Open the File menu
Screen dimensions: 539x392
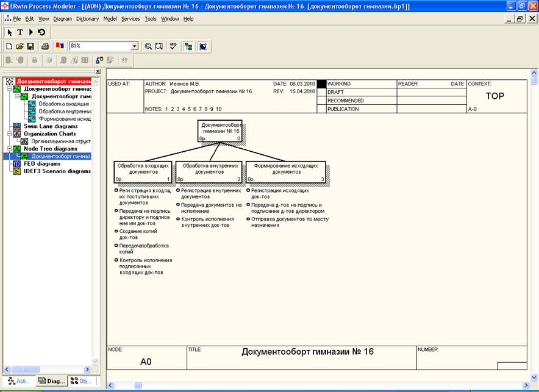[x=17, y=19]
